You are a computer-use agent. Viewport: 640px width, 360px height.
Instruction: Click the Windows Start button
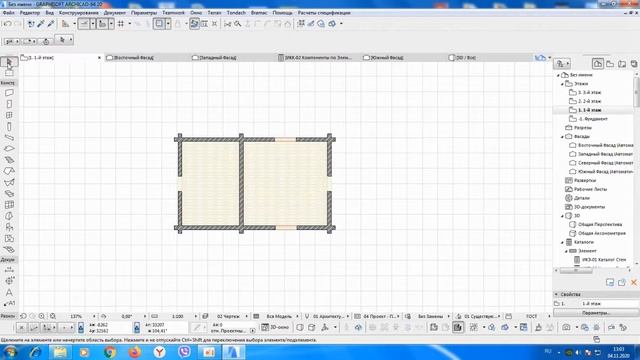pyautogui.click(x=10, y=352)
